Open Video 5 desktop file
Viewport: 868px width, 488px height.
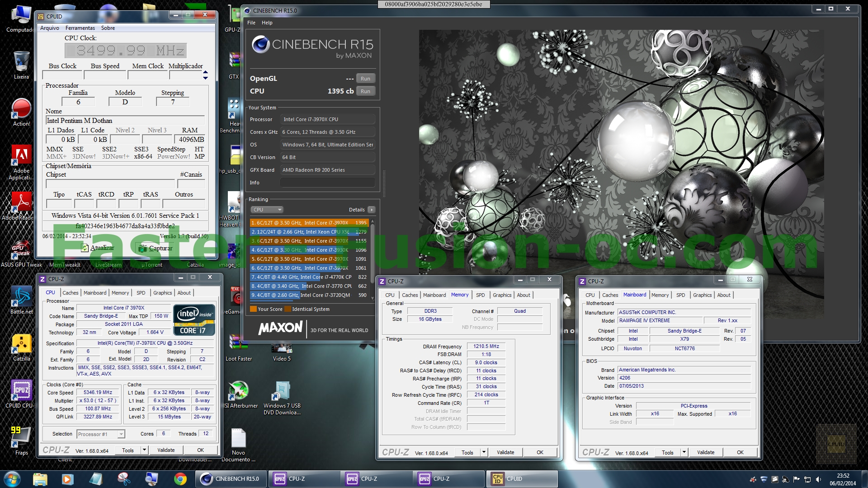[x=282, y=352]
